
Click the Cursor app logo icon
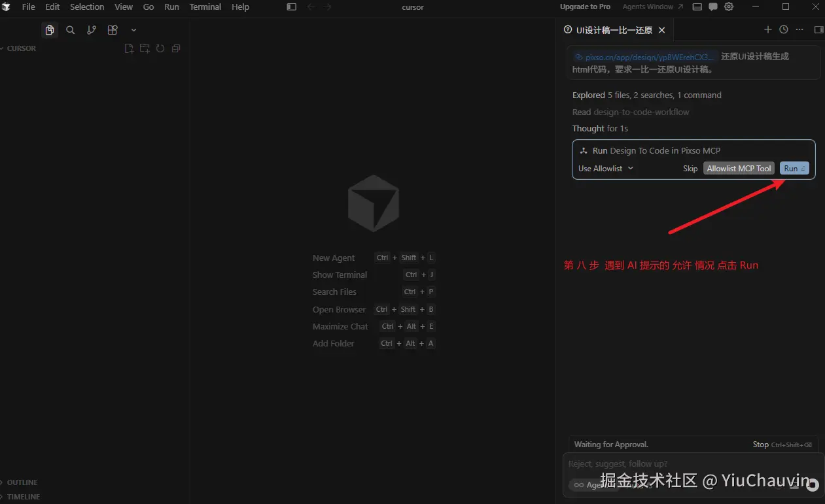[x=6, y=7]
